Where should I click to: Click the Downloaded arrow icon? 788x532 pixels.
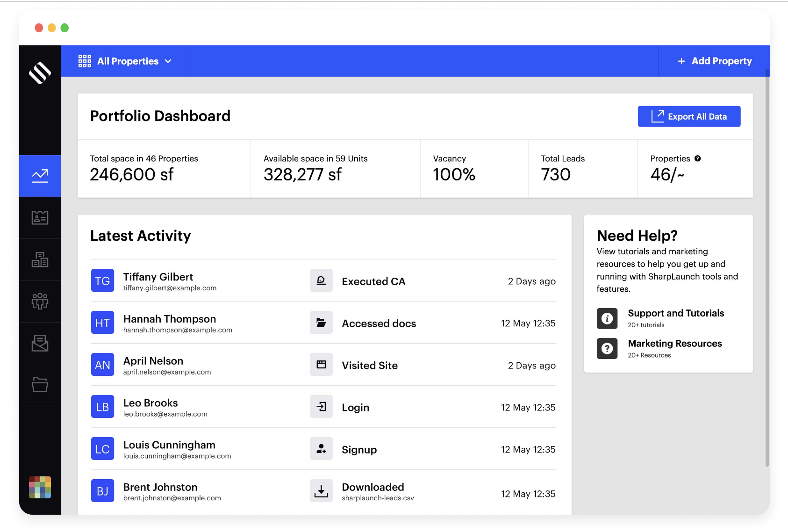click(x=321, y=491)
